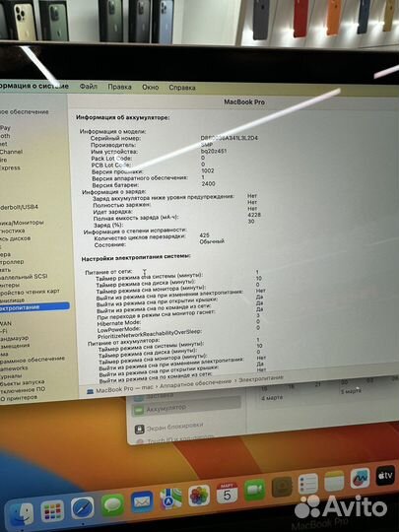Screen dimensions: 399x532
Task: Select Параллельный SCSI in sidebar
Action: point(24,277)
